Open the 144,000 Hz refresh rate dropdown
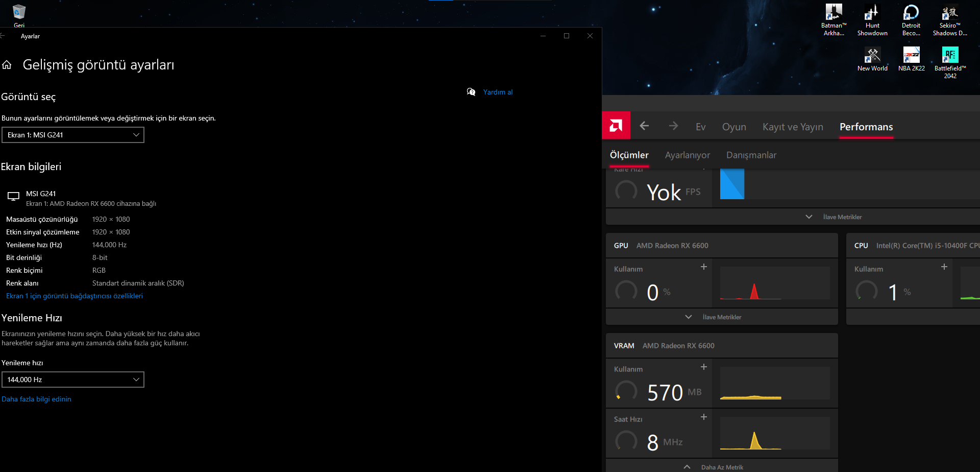Viewport: 980px width, 472px height. pyautogui.click(x=73, y=380)
